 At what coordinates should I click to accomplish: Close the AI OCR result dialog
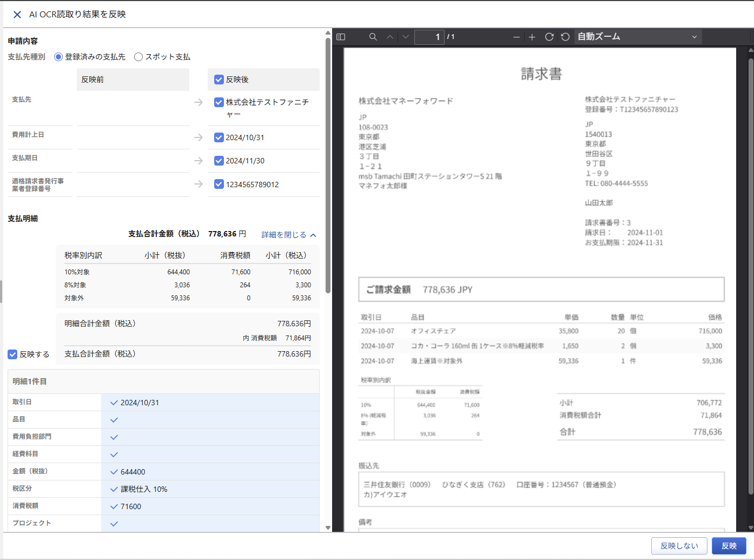tap(17, 15)
